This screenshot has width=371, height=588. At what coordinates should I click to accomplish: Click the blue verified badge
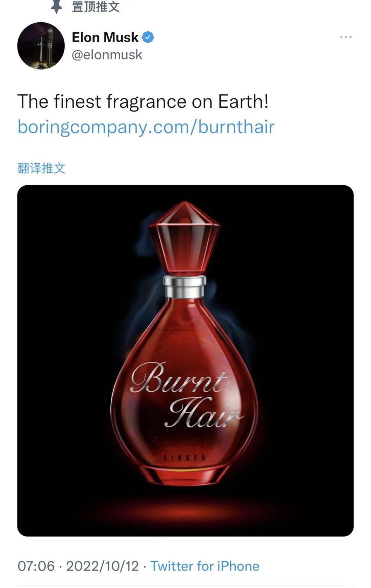point(148,37)
